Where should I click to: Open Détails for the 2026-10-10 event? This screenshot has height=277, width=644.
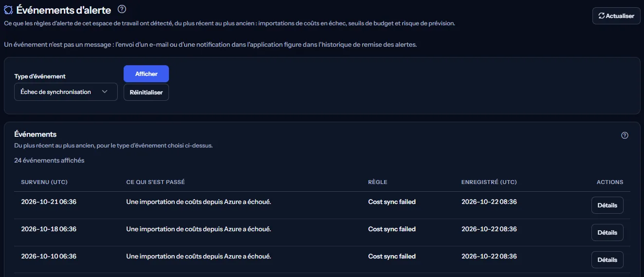(607, 260)
